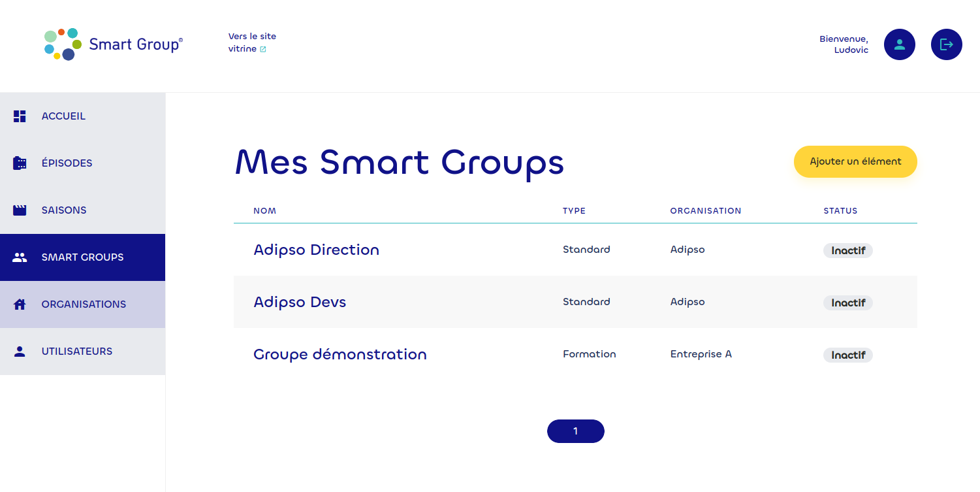This screenshot has width=980, height=492.
Task: Click Adipso organisation in Adipso Devs row
Action: coord(688,302)
